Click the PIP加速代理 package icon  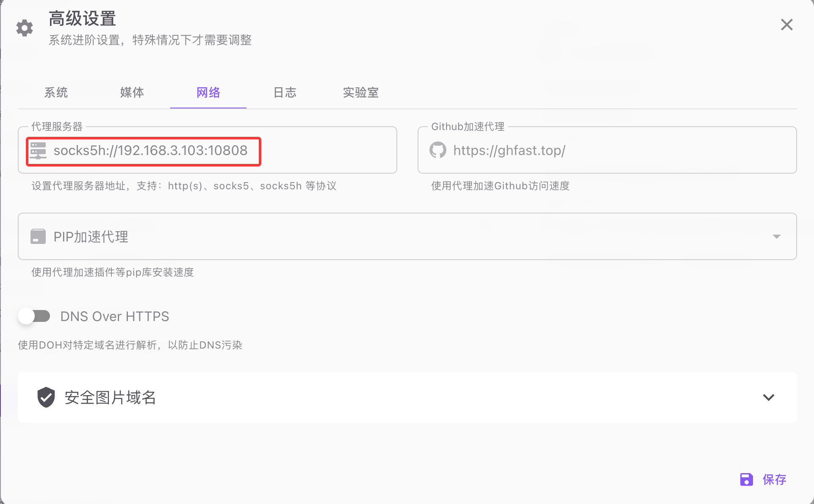point(38,237)
